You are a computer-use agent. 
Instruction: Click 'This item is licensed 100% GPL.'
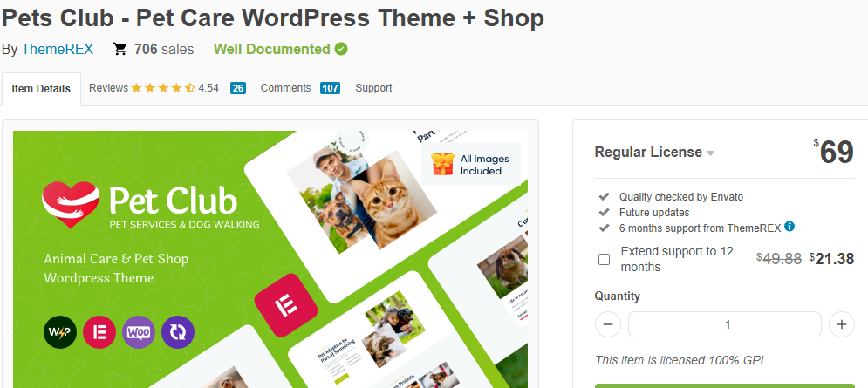(x=682, y=360)
